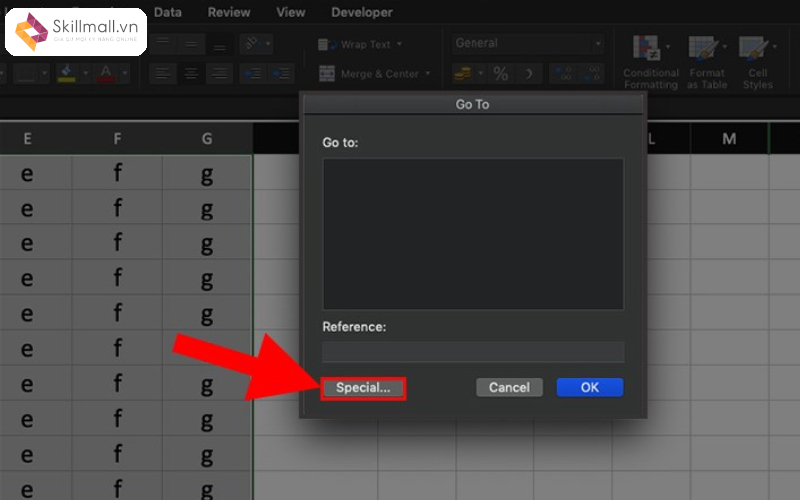Select column E header
This screenshot has height=500, width=800.
tap(28, 139)
